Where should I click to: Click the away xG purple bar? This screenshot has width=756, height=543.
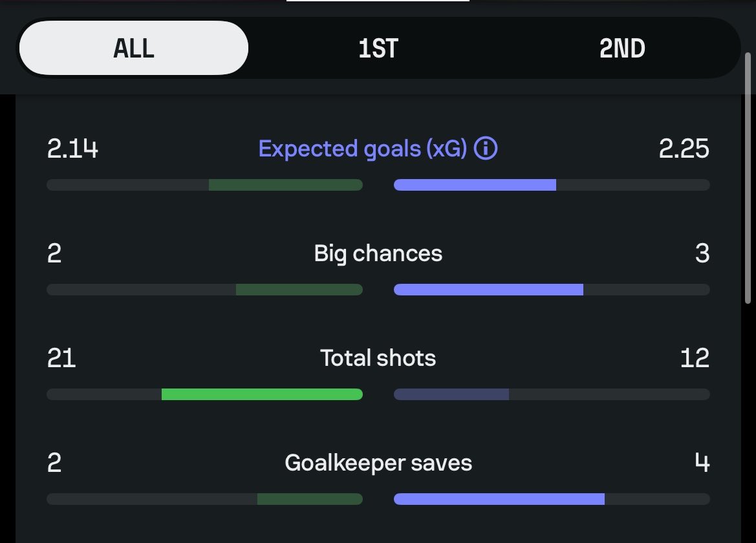pyautogui.click(x=475, y=185)
